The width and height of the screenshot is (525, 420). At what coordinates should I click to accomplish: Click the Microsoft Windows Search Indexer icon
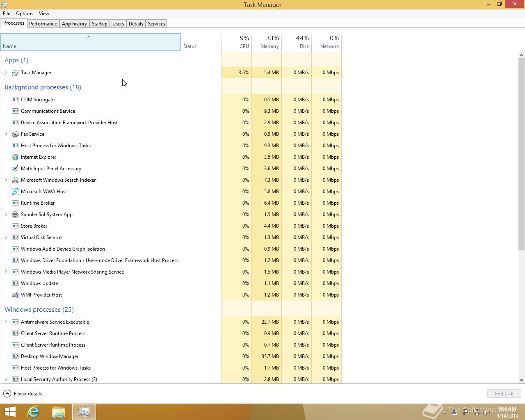(15, 180)
